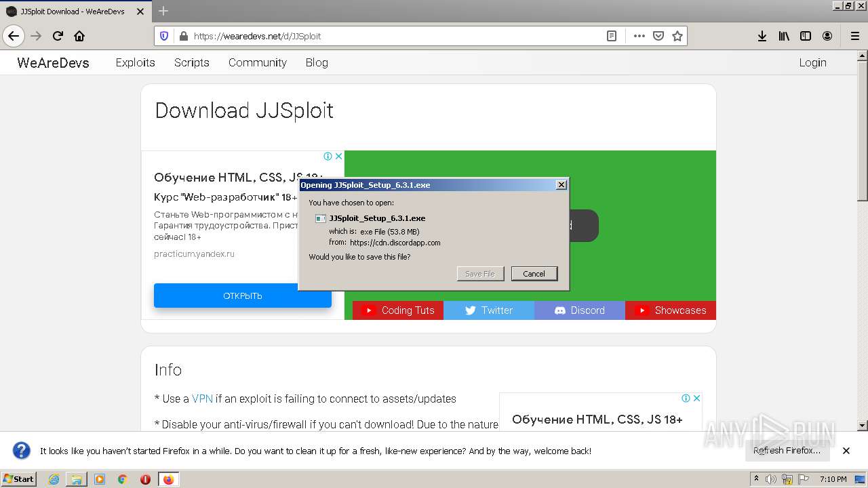The image size is (868, 488).
Task: Click the scrollbar down arrow
Action: pyautogui.click(x=863, y=426)
